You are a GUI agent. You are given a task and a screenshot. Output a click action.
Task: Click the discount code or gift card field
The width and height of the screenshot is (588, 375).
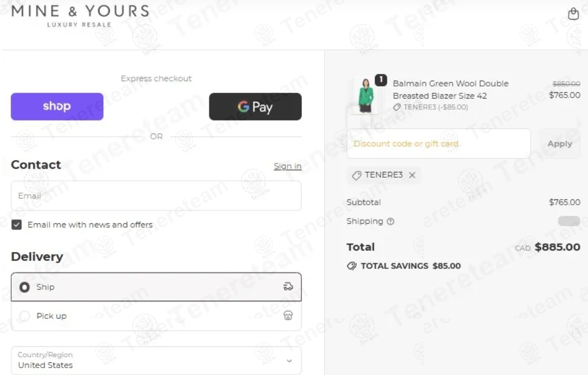(x=438, y=144)
